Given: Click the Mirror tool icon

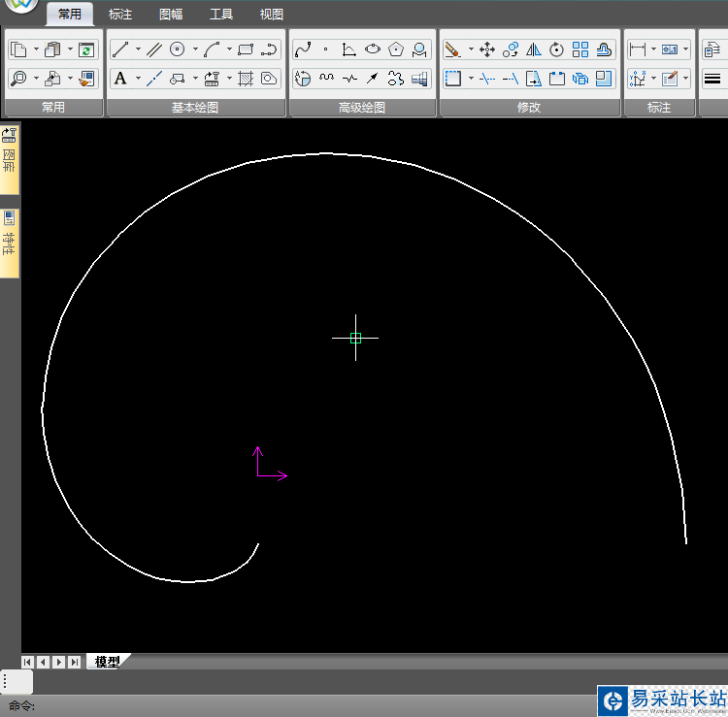Looking at the screenshot, I should [534, 49].
